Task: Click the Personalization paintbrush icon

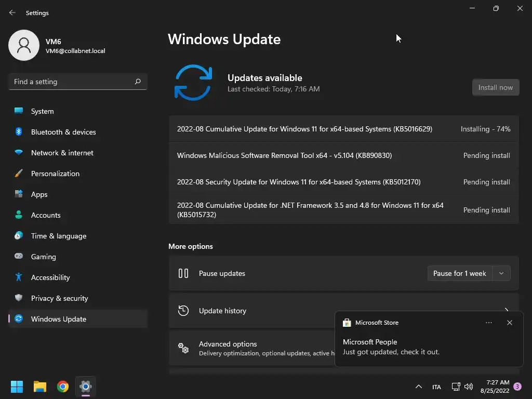Action: 19,174
